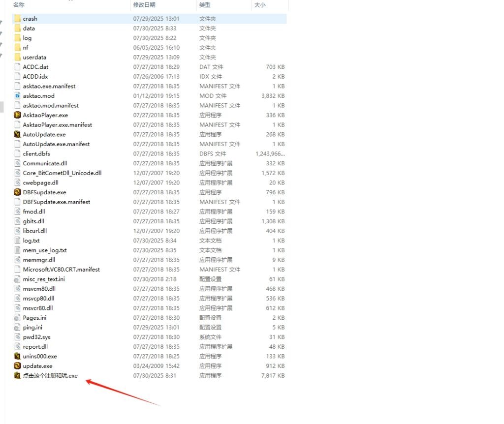Select file name memmgr.dll
Image resolution: width=504 pixels, height=424 pixels.
[39, 260]
